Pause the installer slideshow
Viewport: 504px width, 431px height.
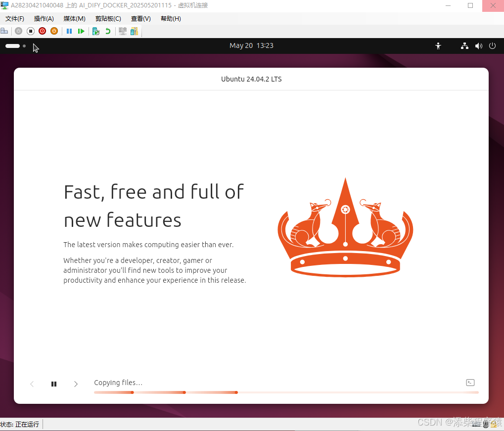[x=54, y=384]
